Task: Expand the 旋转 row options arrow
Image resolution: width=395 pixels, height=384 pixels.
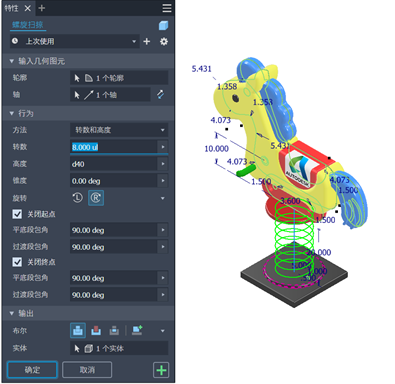Action: (x=163, y=198)
